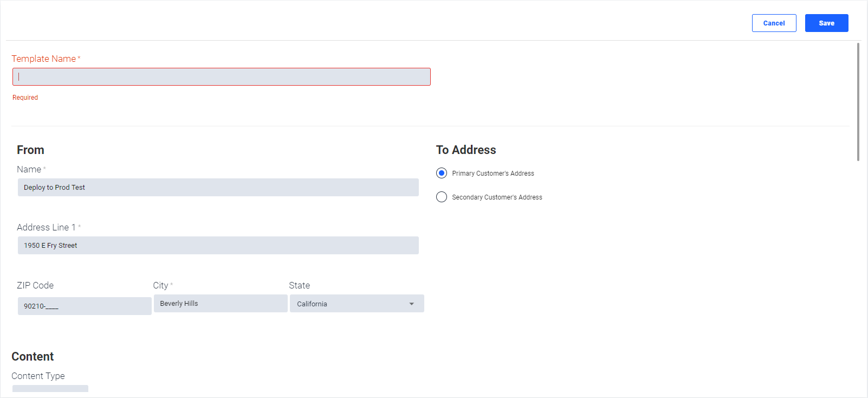Click the City field Beverly Hills
The height and width of the screenshot is (398, 868).
point(221,303)
